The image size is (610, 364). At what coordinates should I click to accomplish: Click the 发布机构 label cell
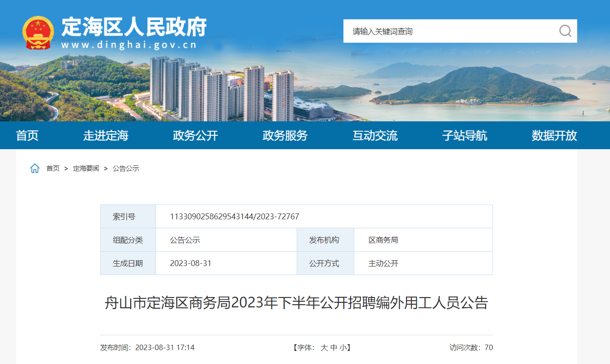[325, 240]
